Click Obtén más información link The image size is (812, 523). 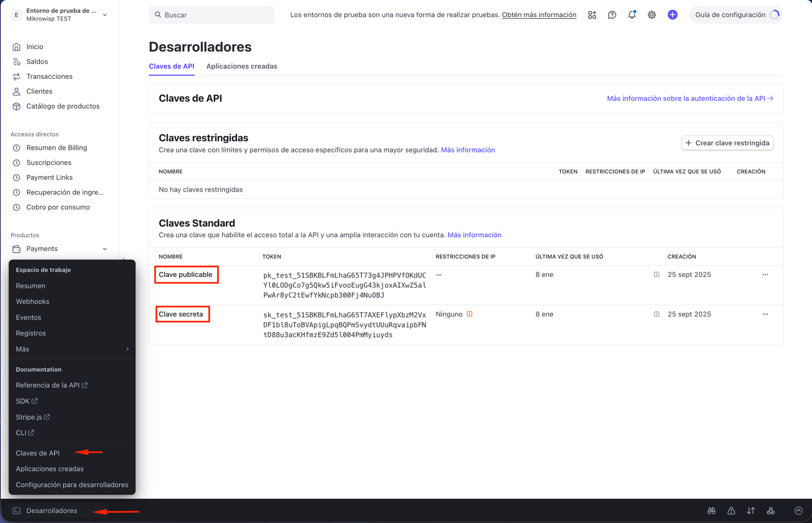(539, 15)
